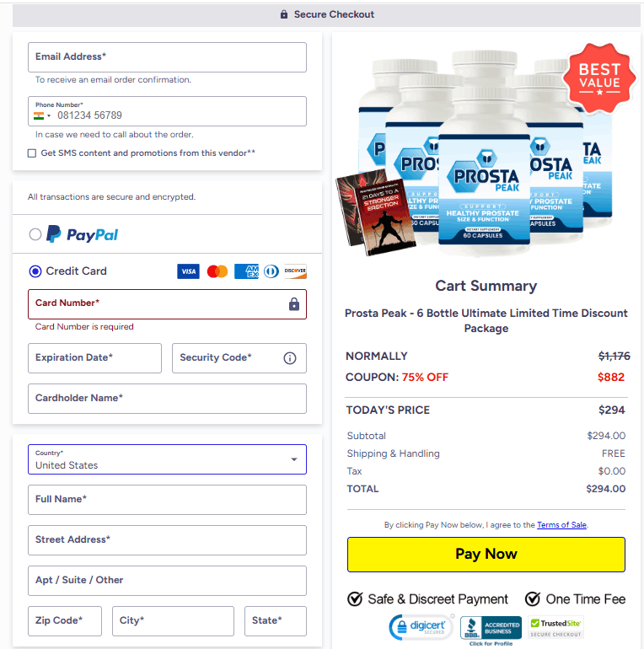Click the Expiration Date field
This screenshot has width=644, height=649.
pos(94,358)
